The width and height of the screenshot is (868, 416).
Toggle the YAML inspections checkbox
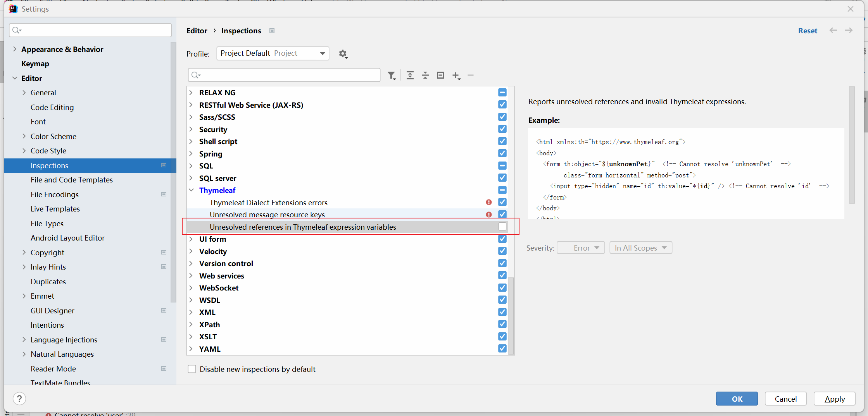(502, 349)
